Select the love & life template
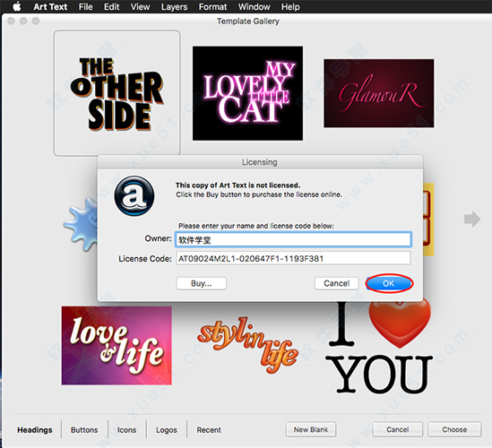 tap(117, 346)
